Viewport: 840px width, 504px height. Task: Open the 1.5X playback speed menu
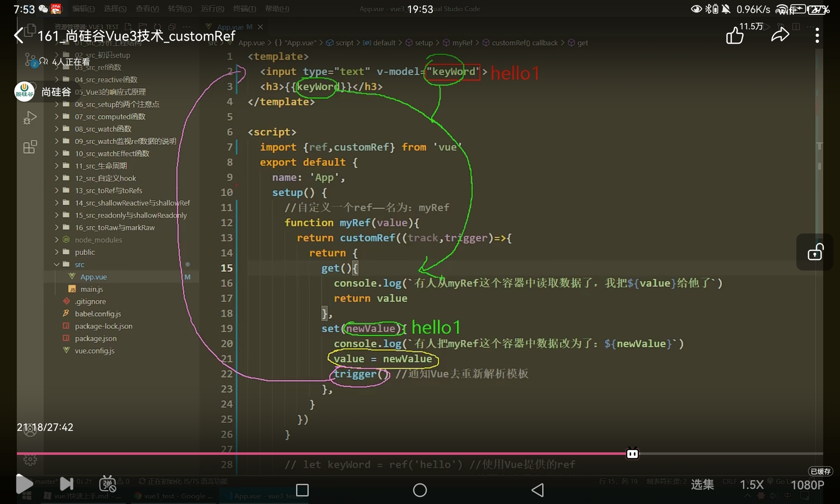point(751,485)
